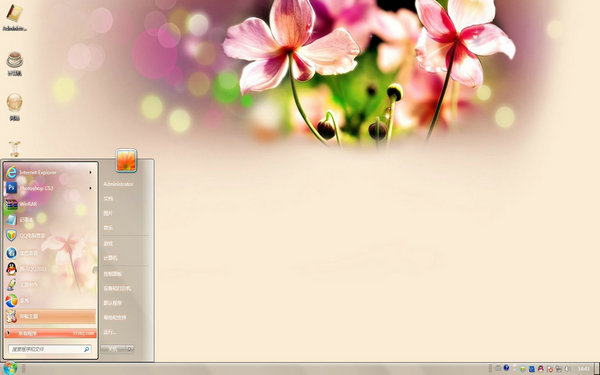
Task: Launch Tencent QQ penguin entry
Action: tap(49, 269)
